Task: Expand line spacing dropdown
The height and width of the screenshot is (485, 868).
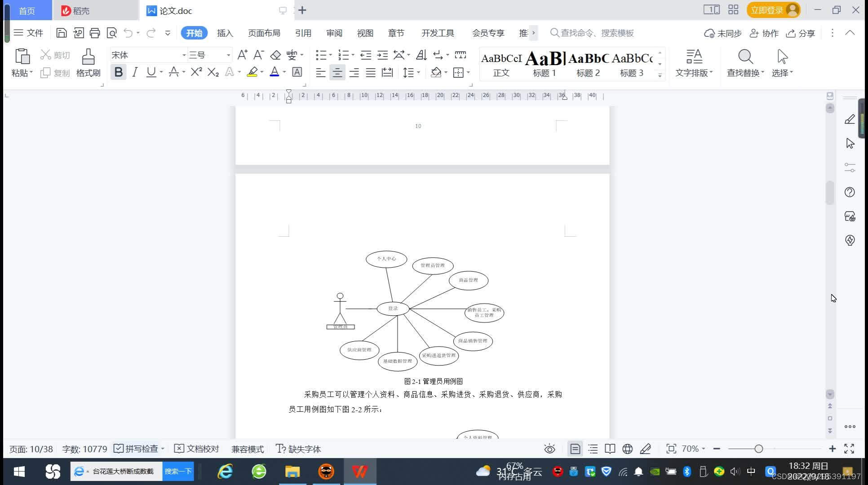Action: click(418, 72)
